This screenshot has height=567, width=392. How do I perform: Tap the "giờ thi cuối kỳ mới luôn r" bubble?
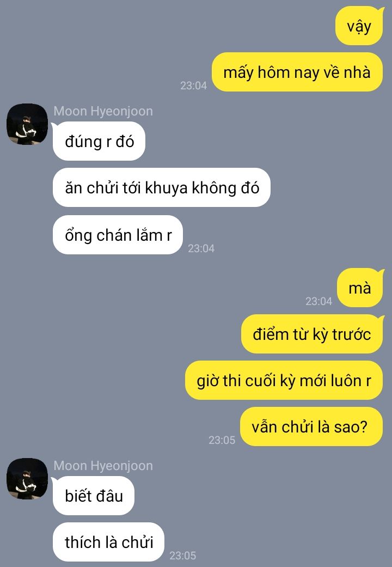pyautogui.click(x=284, y=380)
